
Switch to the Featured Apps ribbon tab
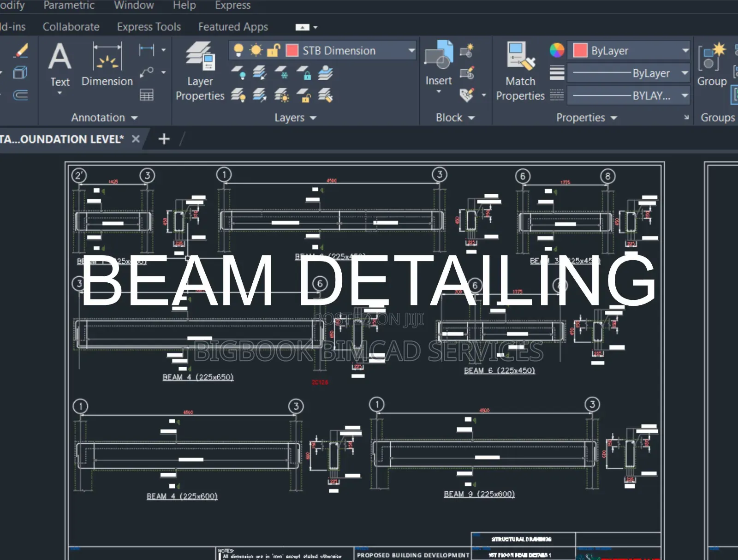233,27
